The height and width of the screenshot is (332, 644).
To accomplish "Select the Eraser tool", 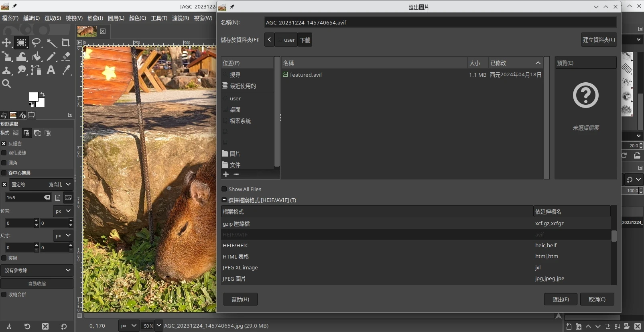I will 66,57.
